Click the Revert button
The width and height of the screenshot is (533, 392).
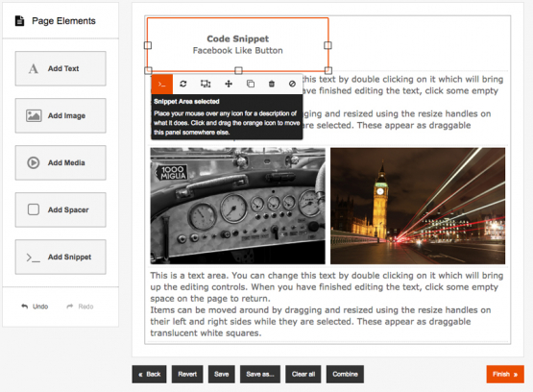(187, 374)
